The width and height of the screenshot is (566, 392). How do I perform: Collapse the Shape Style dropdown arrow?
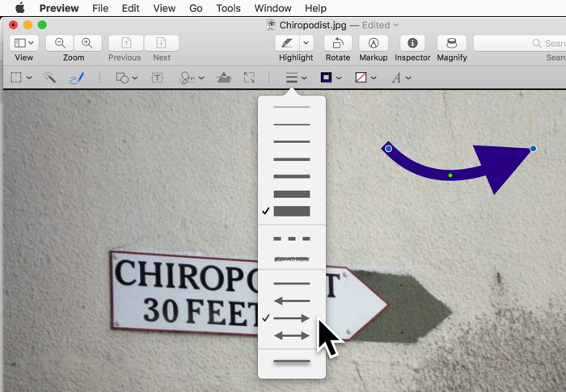pos(304,78)
